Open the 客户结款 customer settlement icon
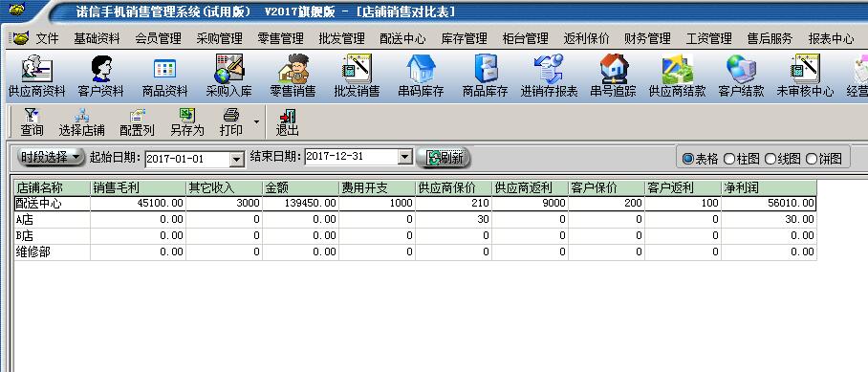868x372 pixels. 741,76
